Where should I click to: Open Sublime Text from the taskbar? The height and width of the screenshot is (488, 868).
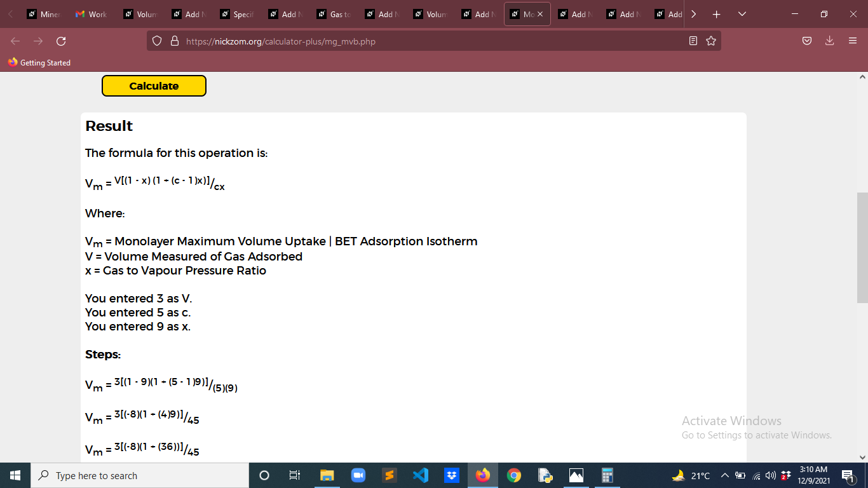[389, 475]
